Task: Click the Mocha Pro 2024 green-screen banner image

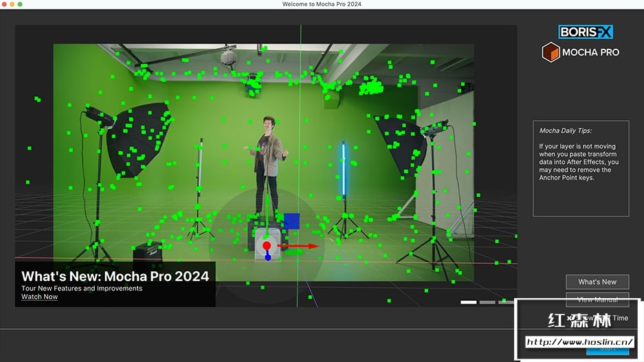Action: click(266, 166)
